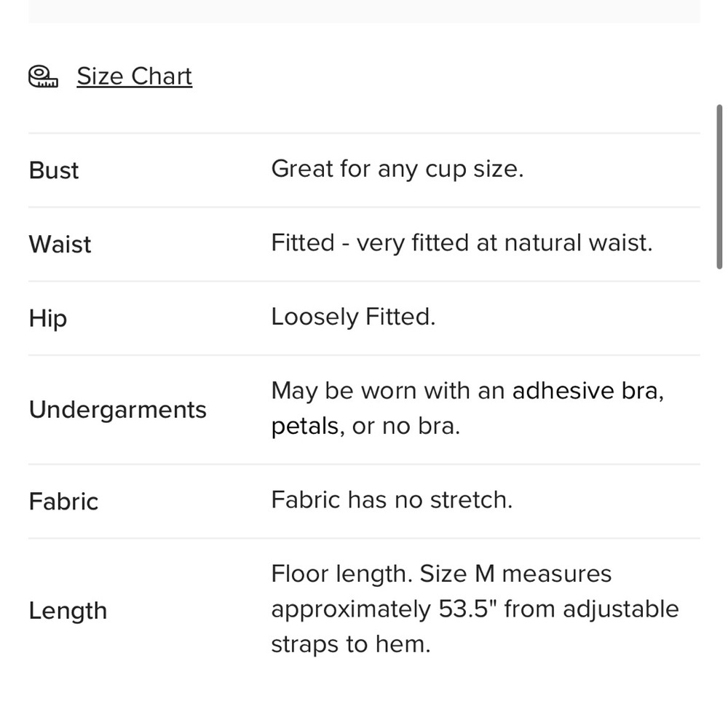Select the Length row label
Screen dimensions: 728x728
point(68,611)
